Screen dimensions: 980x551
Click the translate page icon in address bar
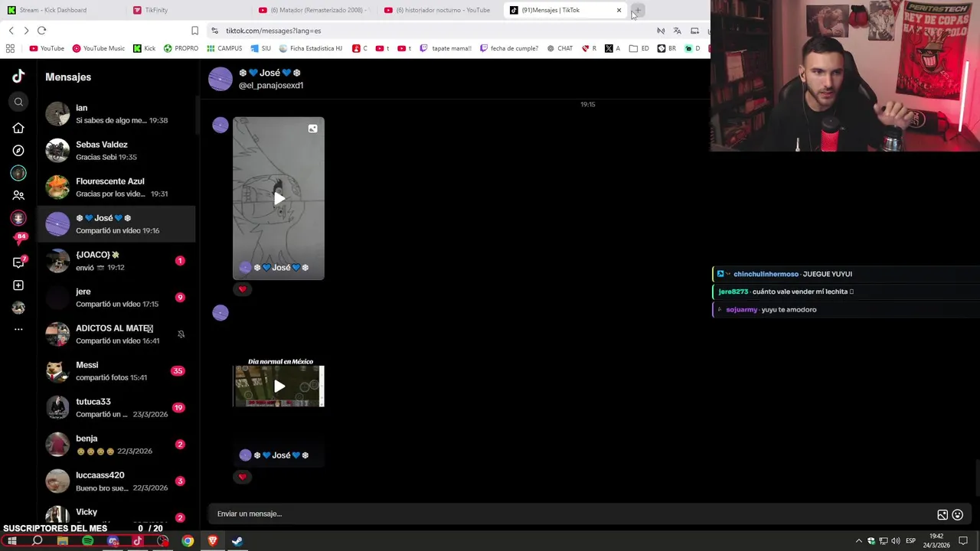click(677, 31)
